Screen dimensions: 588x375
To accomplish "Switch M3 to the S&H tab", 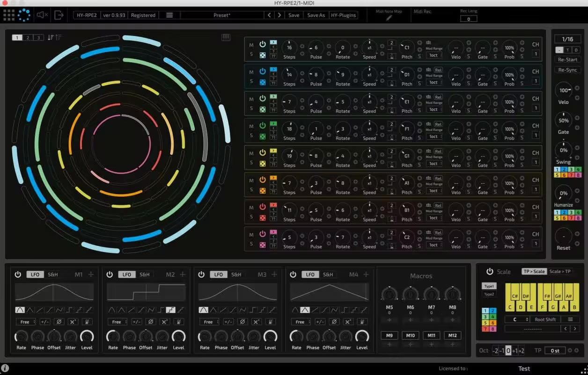I will coord(236,274).
